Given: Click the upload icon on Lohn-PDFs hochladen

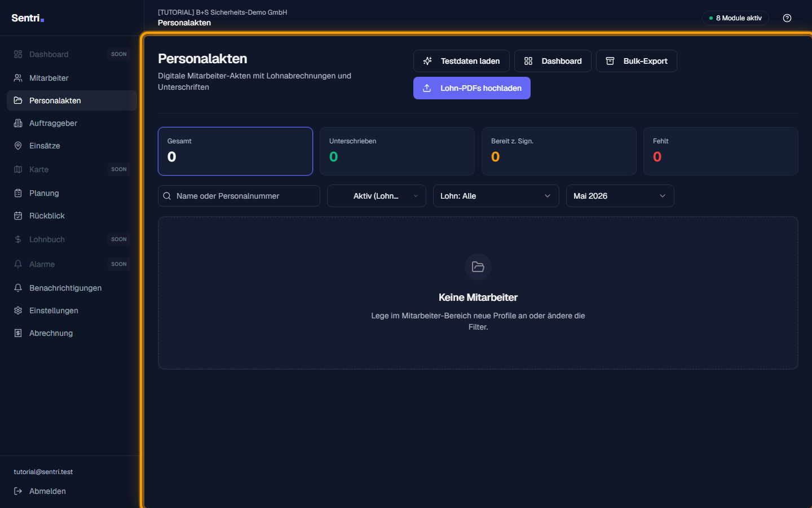Looking at the screenshot, I should (427, 88).
